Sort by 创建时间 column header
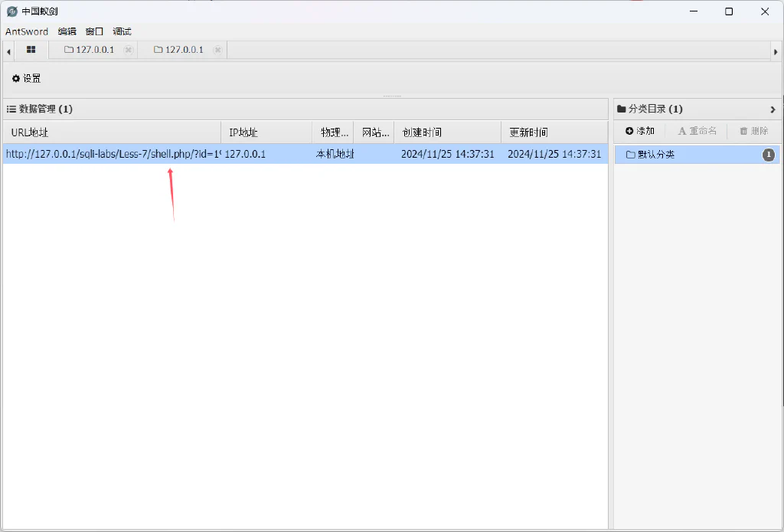784x532 pixels. click(447, 132)
